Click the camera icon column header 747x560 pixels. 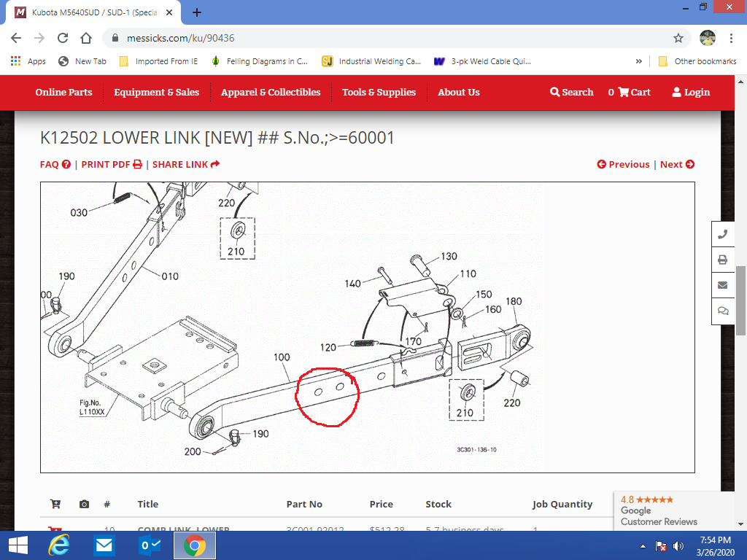[x=85, y=504]
